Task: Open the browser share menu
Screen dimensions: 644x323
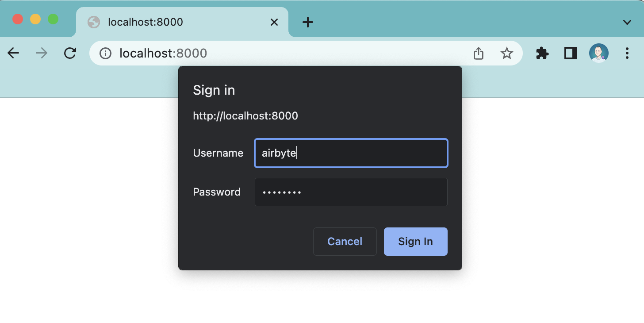Action: [478, 53]
